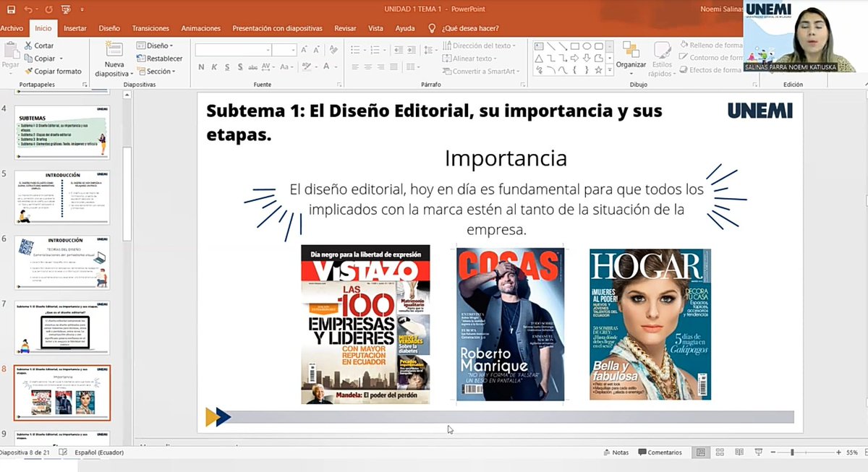Screen dimensions: 868x472
Task: Align text left
Action: coord(354,67)
